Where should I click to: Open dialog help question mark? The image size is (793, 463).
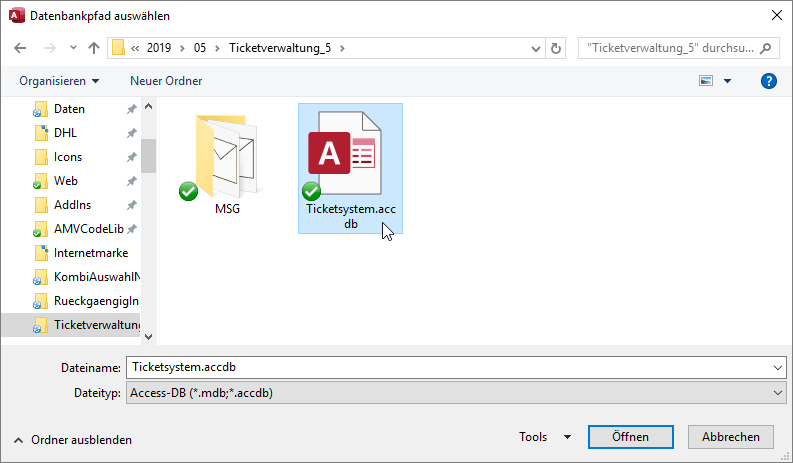click(x=769, y=81)
